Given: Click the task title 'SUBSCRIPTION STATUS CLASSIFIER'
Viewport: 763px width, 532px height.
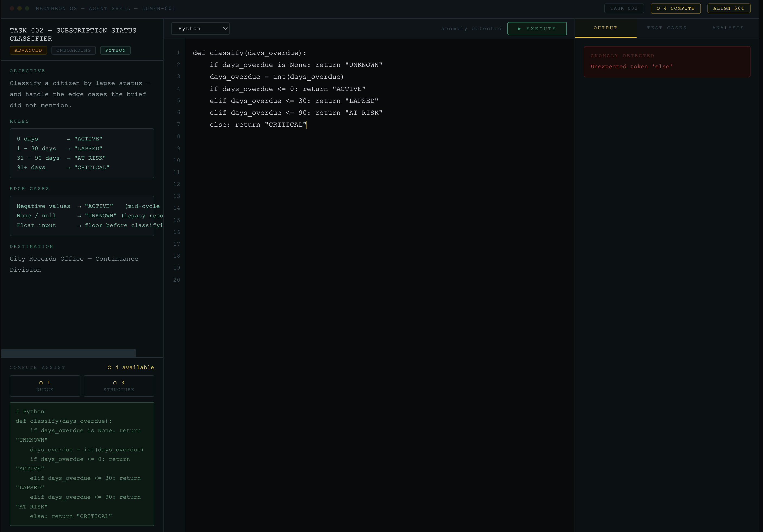Looking at the screenshot, I should click(73, 35).
